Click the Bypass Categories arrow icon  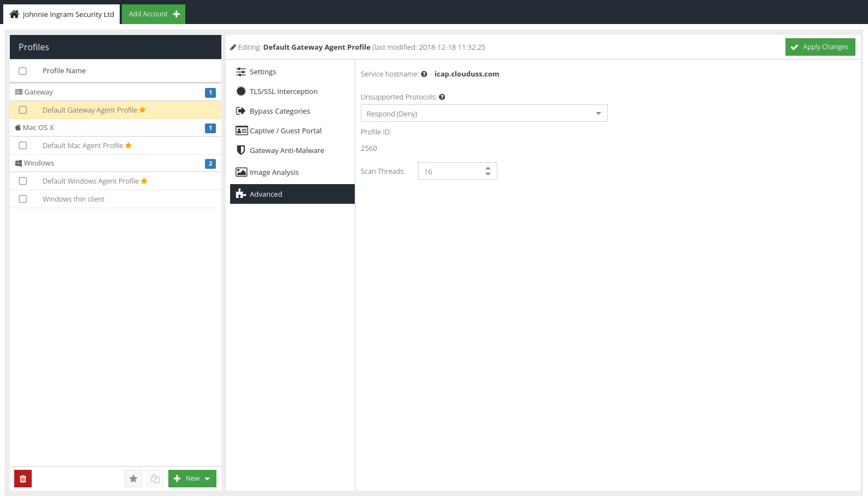[241, 111]
